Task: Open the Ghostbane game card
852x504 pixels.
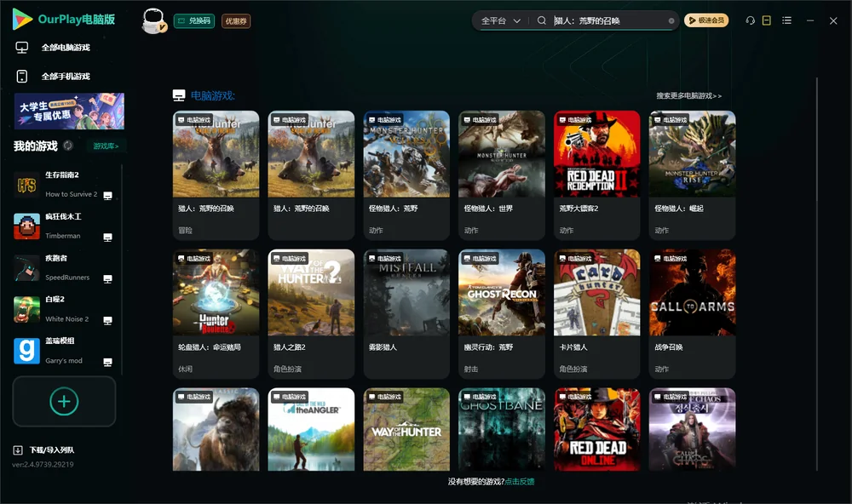Action: click(x=502, y=429)
